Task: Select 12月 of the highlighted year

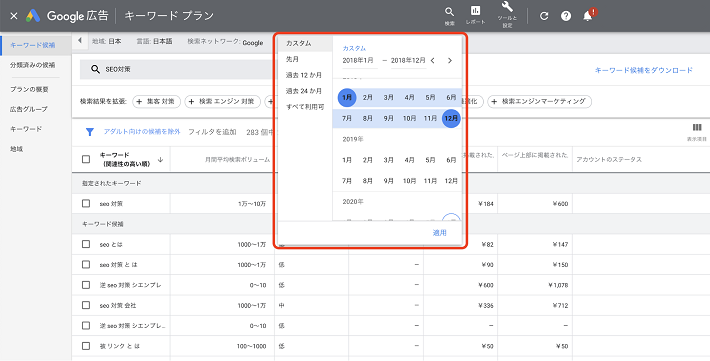Action: click(x=451, y=118)
